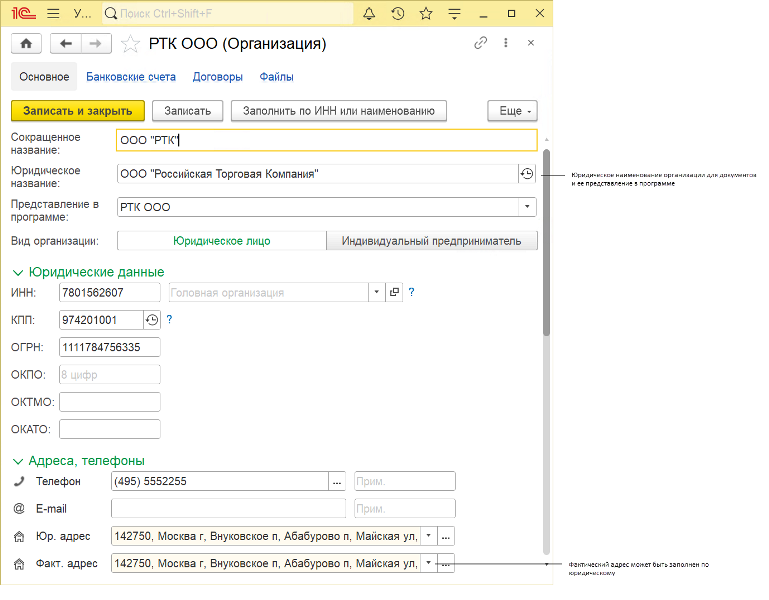The image size is (769, 600).
Task: Click the phone Прим. note field
Action: [x=405, y=481]
